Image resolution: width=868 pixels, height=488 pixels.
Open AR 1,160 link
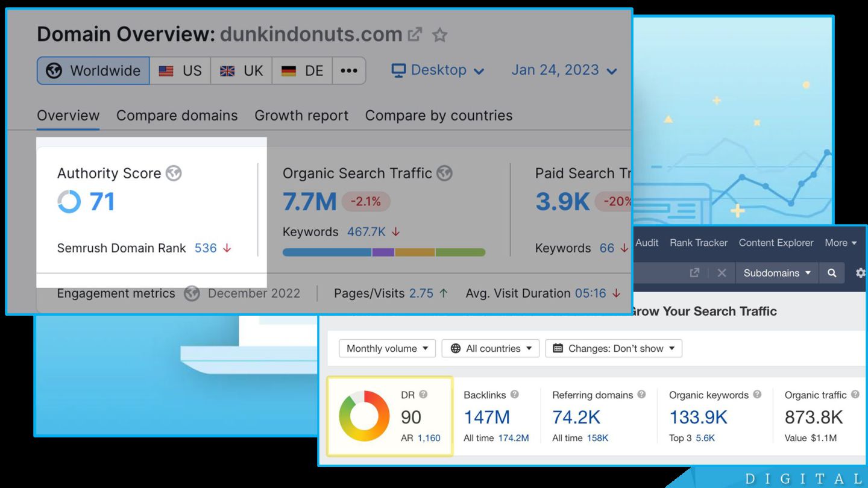point(429,438)
